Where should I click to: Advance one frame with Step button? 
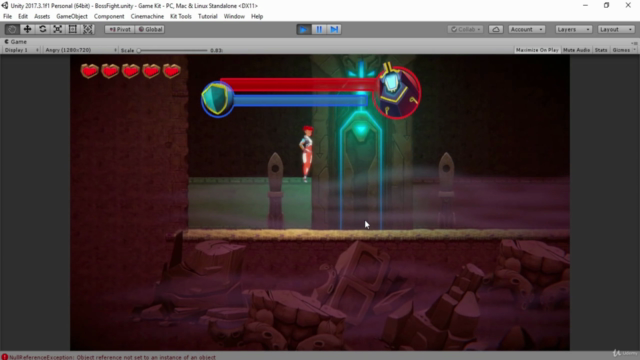point(334,29)
